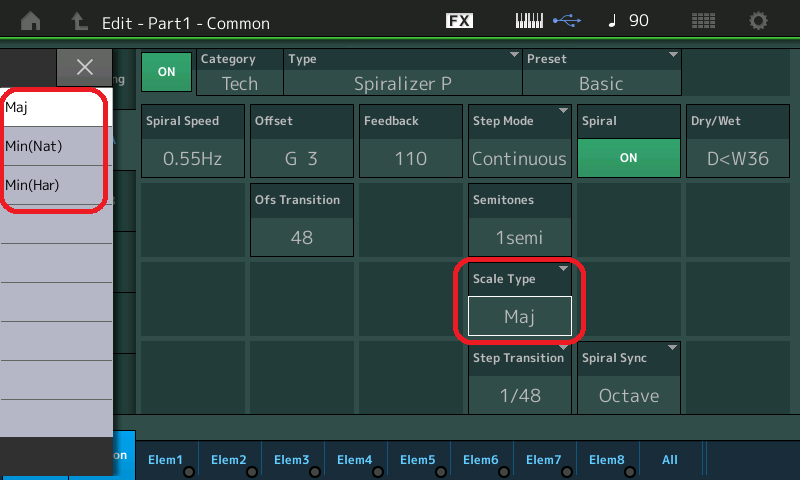Select the All elements tab
This screenshot has height=480, width=800.
pos(670,460)
